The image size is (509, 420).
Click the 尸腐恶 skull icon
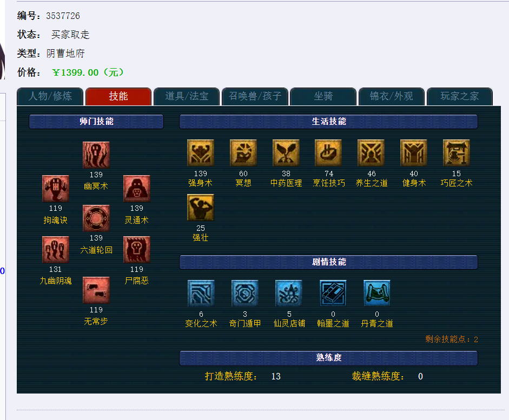137,249
